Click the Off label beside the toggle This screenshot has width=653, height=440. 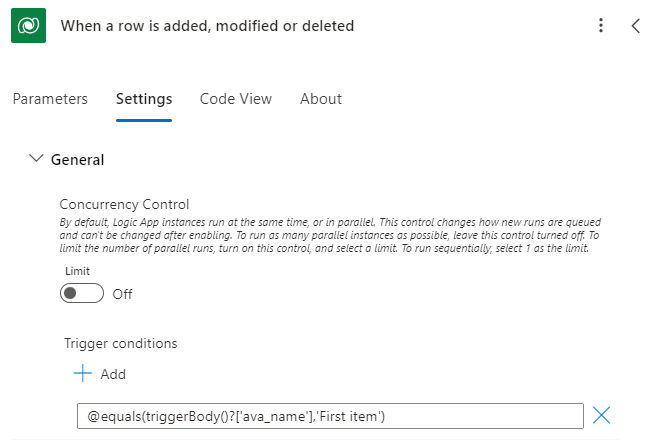[x=122, y=294]
